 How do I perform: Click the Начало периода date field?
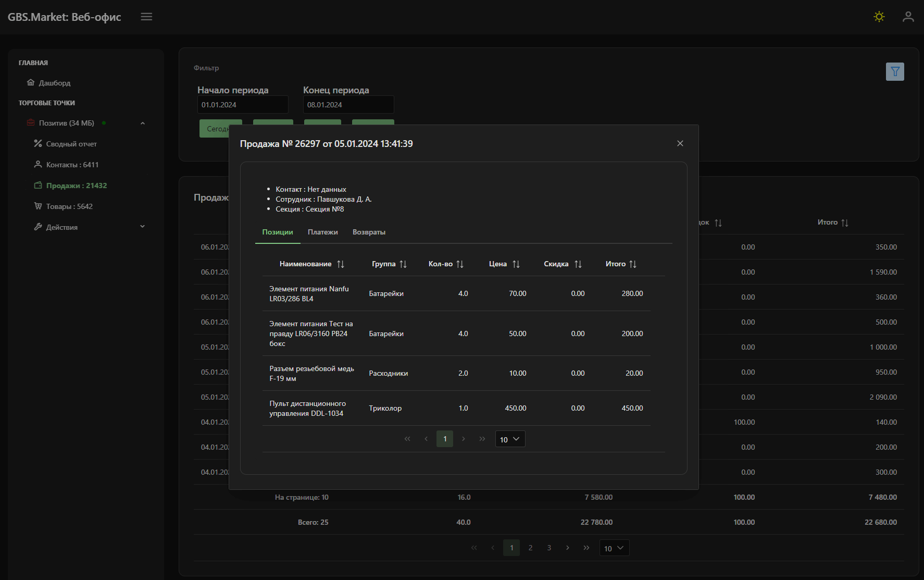coord(242,105)
